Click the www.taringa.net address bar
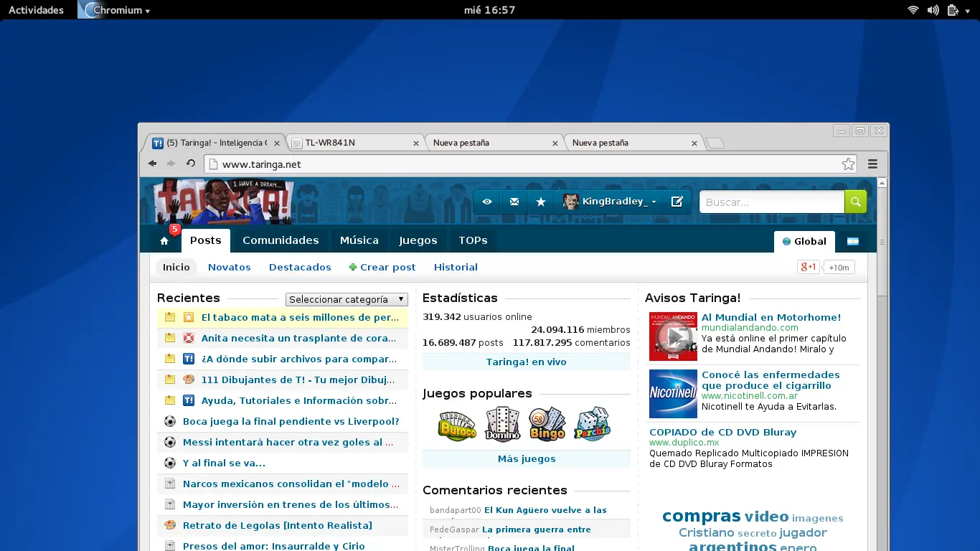Screen dimensions: 980x551 click(531, 164)
